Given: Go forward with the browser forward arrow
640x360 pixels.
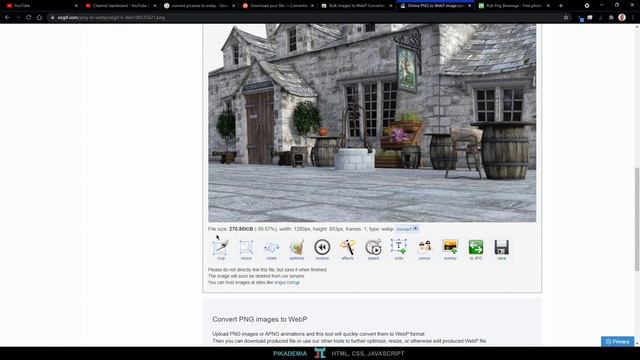Looking at the screenshot, I should click(18, 18).
